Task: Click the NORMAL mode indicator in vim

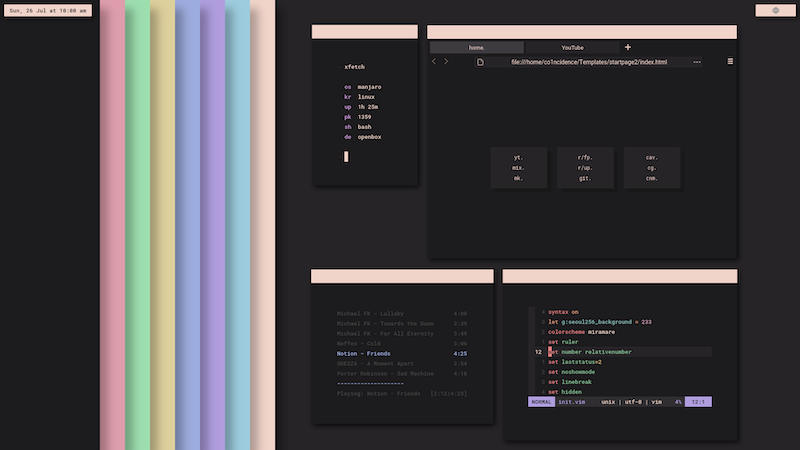Action: [x=541, y=402]
